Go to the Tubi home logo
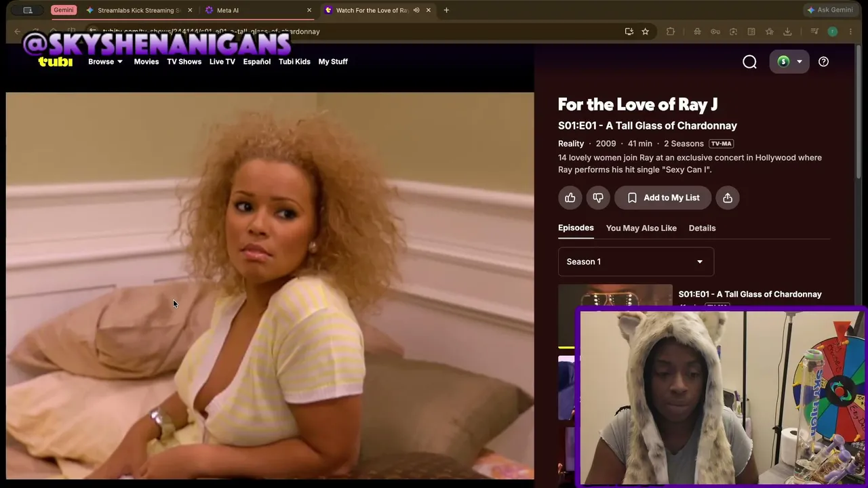This screenshot has height=488, width=868. [x=56, y=62]
